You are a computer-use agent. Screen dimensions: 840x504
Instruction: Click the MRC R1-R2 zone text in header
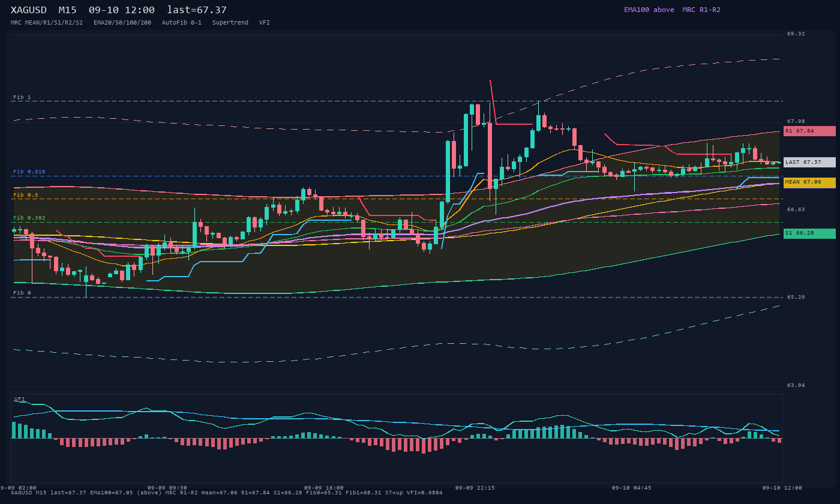701,10
